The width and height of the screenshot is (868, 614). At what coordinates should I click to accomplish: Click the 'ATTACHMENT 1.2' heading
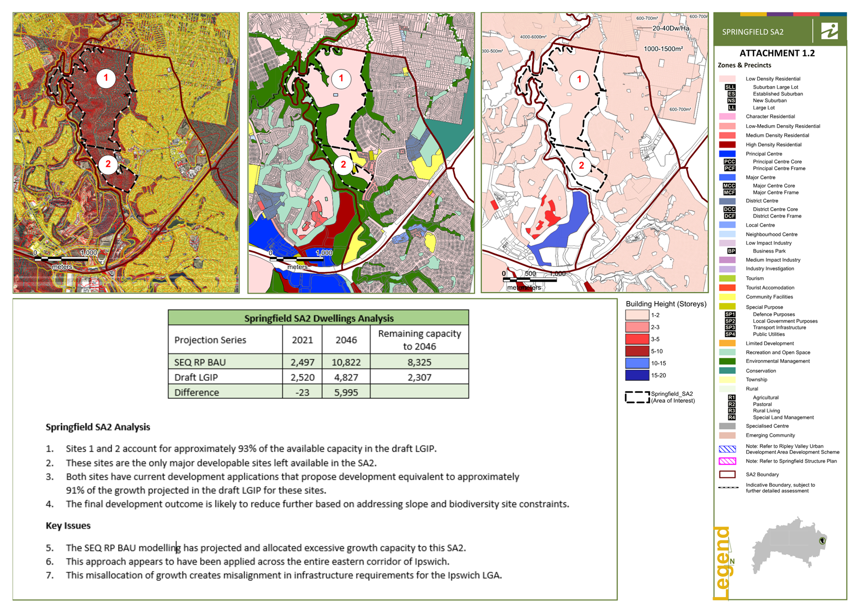[x=776, y=53]
